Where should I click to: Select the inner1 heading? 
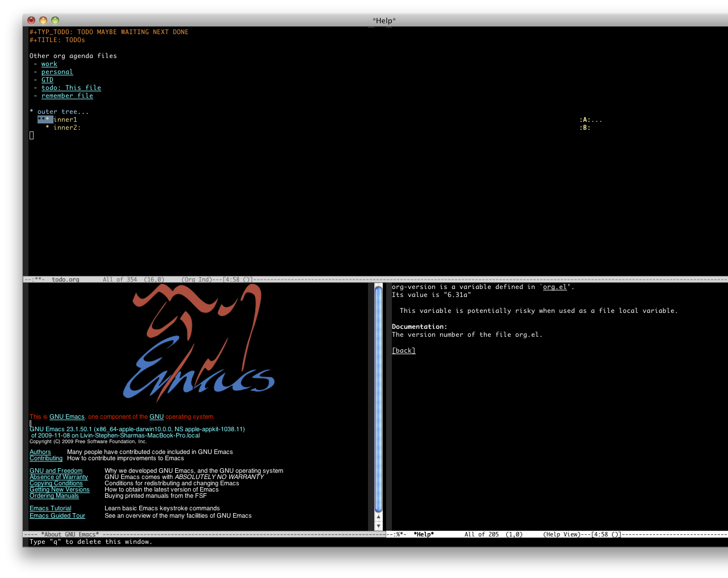pyautogui.click(x=65, y=119)
